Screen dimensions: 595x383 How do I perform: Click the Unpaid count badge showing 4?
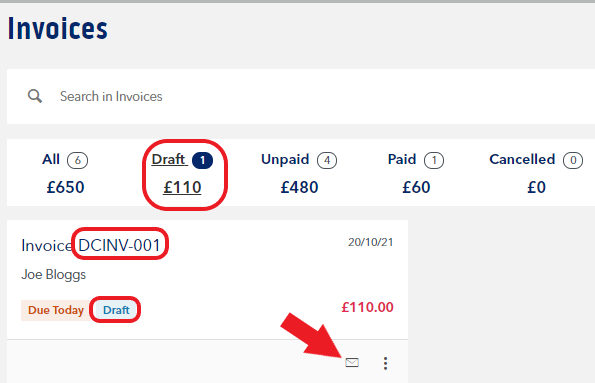[327, 160]
